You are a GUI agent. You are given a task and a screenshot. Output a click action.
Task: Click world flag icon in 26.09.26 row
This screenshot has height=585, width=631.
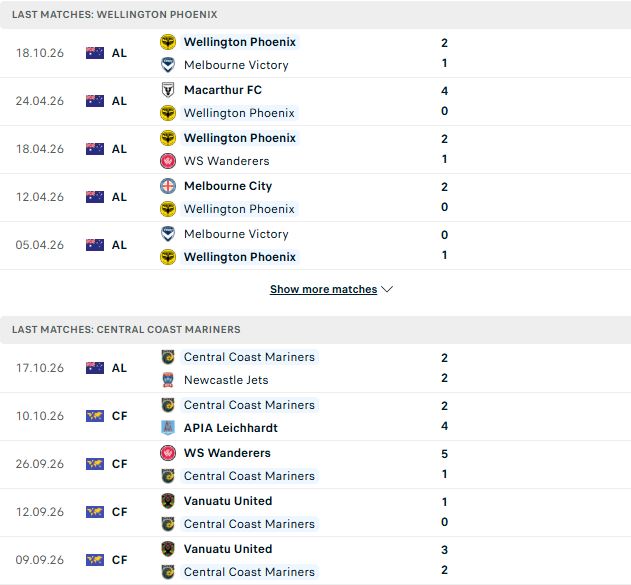pos(95,464)
